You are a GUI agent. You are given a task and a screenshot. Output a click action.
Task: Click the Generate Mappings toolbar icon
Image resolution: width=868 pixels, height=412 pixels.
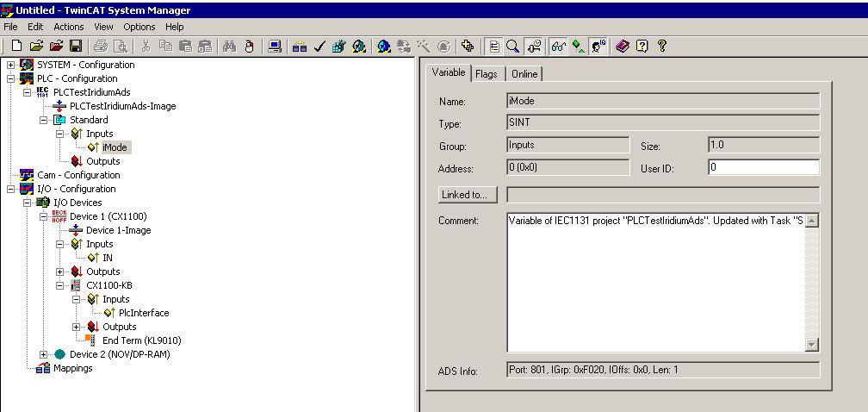(300, 47)
